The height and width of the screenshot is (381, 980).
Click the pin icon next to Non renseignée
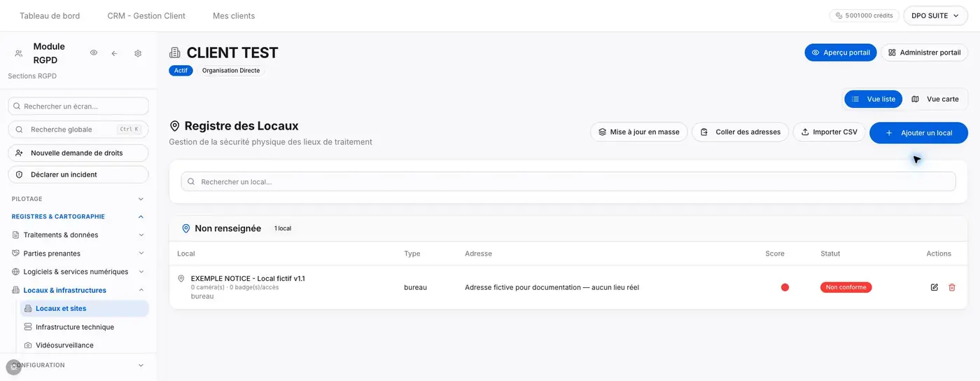point(186,228)
